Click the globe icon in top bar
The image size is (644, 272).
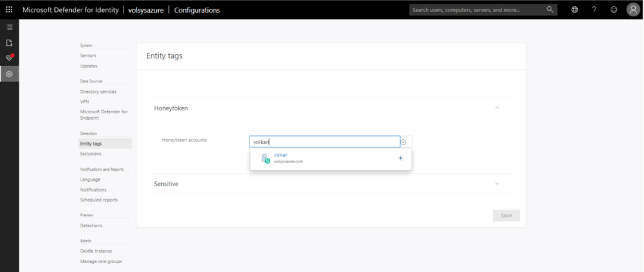pyautogui.click(x=575, y=10)
